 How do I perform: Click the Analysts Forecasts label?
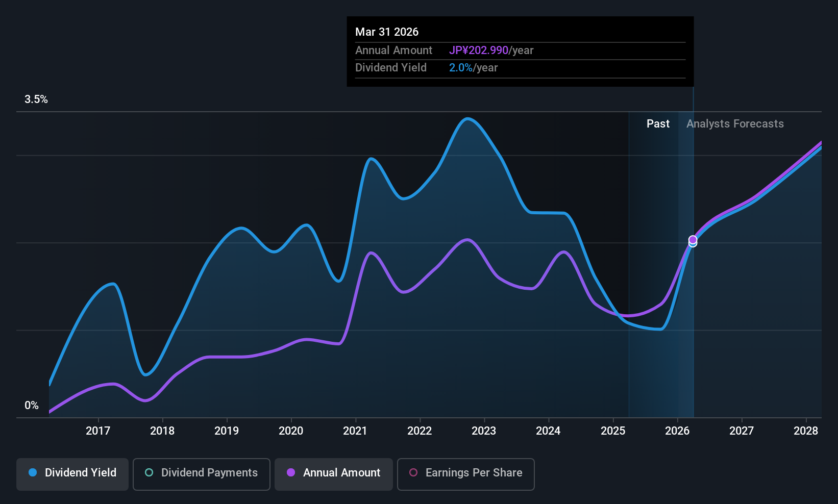(x=735, y=124)
